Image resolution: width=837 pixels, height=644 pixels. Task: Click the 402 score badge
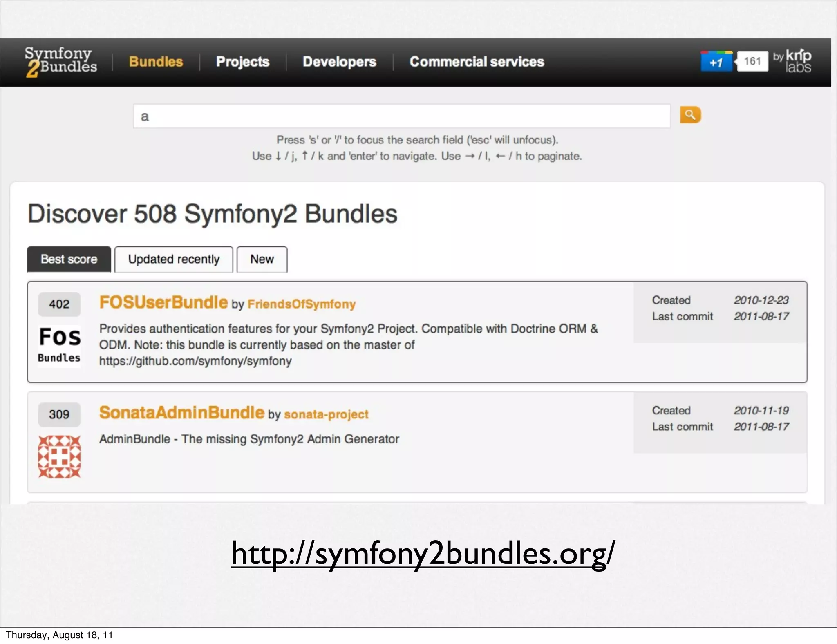point(59,304)
